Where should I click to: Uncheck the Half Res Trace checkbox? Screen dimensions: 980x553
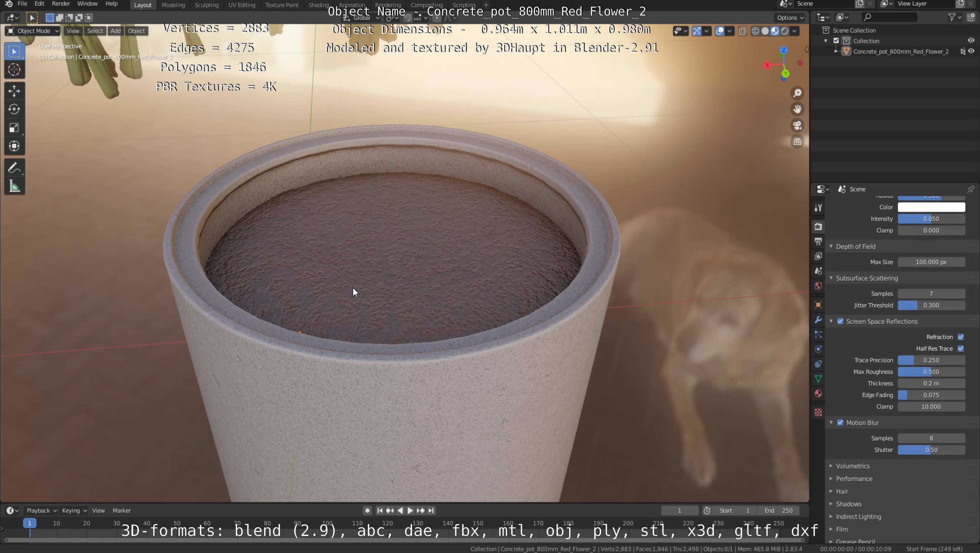[961, 349]
